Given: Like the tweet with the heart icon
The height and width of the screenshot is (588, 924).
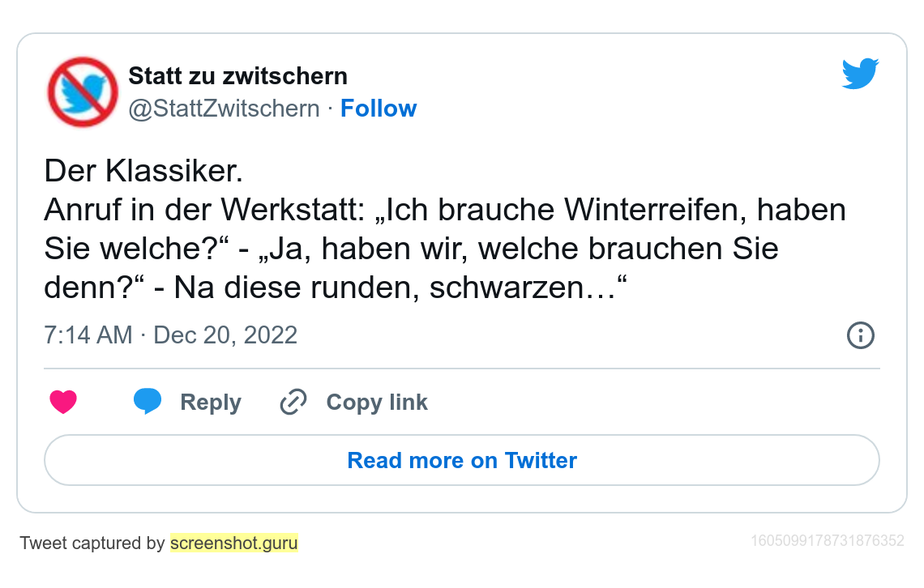Looking at the screenshot, I should (63, 402).
